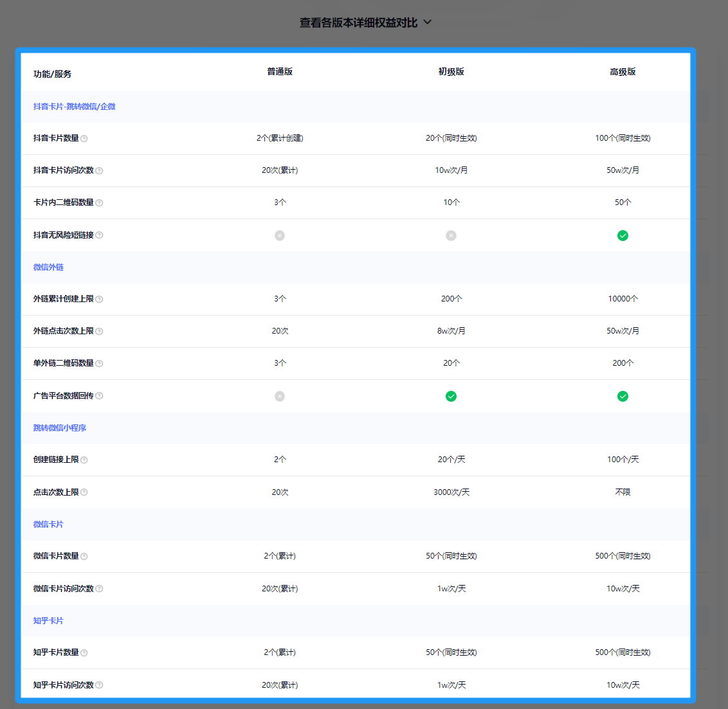The image size is (728, 709).
Task: Click help icon next to 知乎卡片访问次数
Action: pyautogui.click(x=99, y=685)
